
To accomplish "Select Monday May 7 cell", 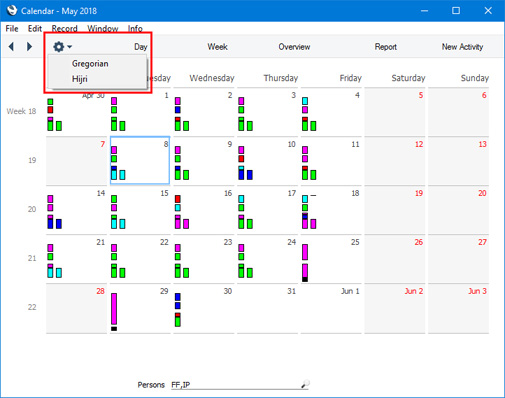I will tap(76, 161).
